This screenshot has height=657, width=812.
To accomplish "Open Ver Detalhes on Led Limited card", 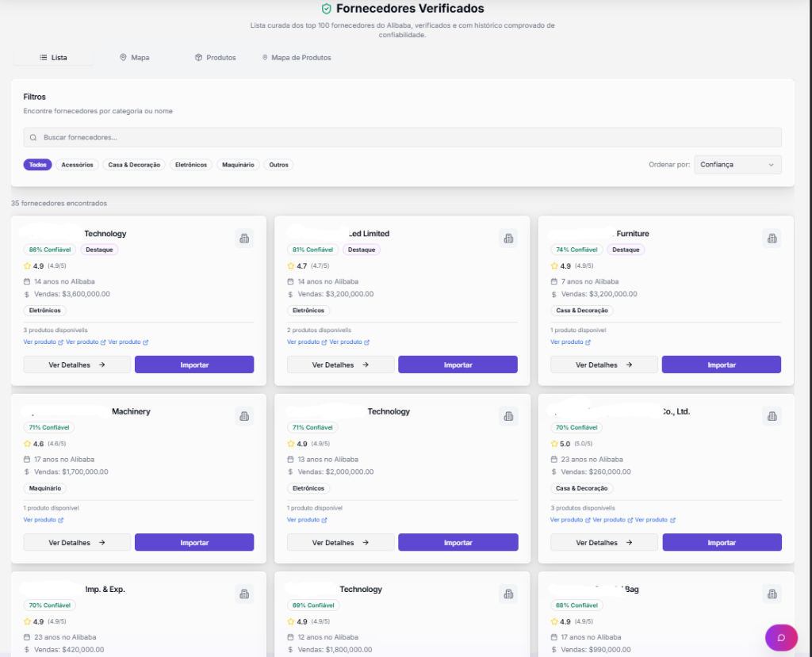I will click(340, 365).
